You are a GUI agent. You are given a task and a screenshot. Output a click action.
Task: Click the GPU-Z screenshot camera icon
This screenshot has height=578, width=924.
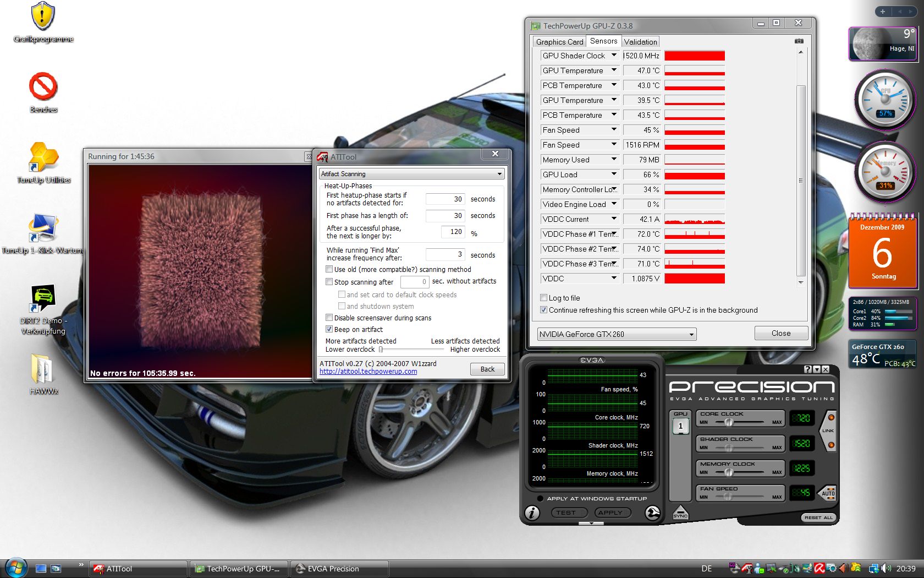click(x=799, y=41)
